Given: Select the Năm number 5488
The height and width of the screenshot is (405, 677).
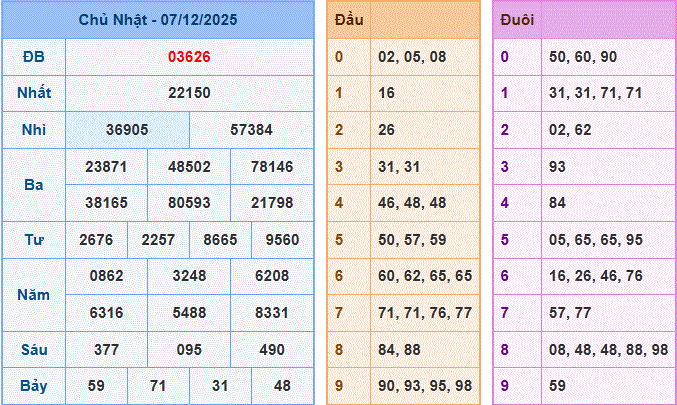Looking at the screenshot, I should [189, 313].
